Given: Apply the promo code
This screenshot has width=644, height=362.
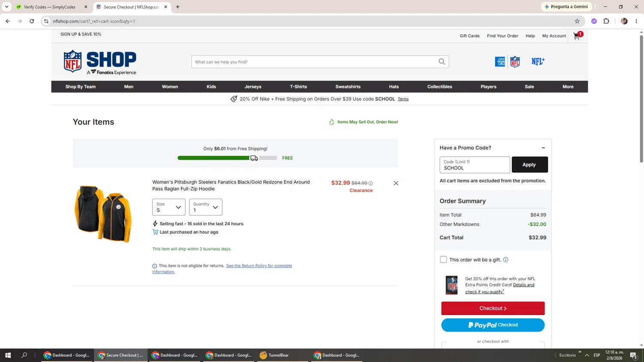Looking at the screenshot, I should tap(529, 165).
